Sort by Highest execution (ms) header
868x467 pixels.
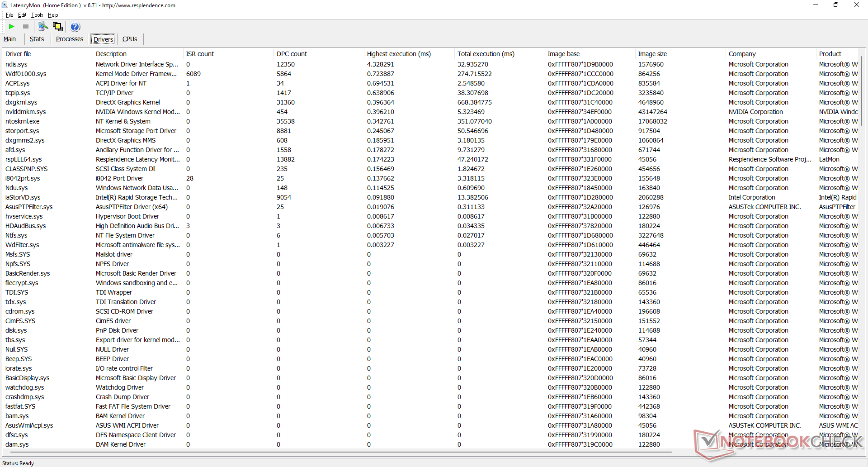tap(409, 54)
